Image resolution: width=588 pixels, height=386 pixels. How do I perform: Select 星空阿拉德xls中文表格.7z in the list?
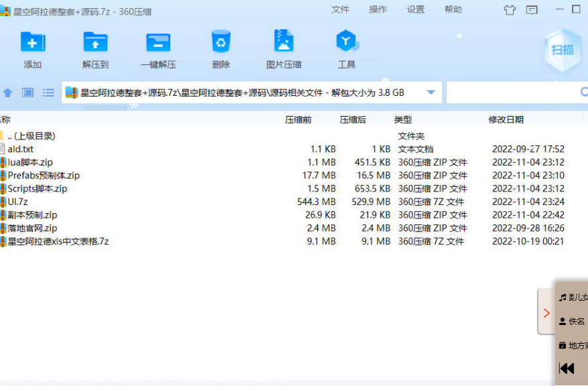pyautogui.click(x=58, y=241)
